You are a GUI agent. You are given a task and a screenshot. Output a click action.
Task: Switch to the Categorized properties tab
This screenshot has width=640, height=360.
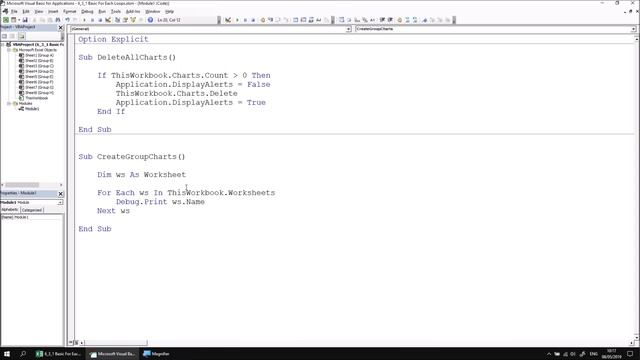(x=32, y=210)
